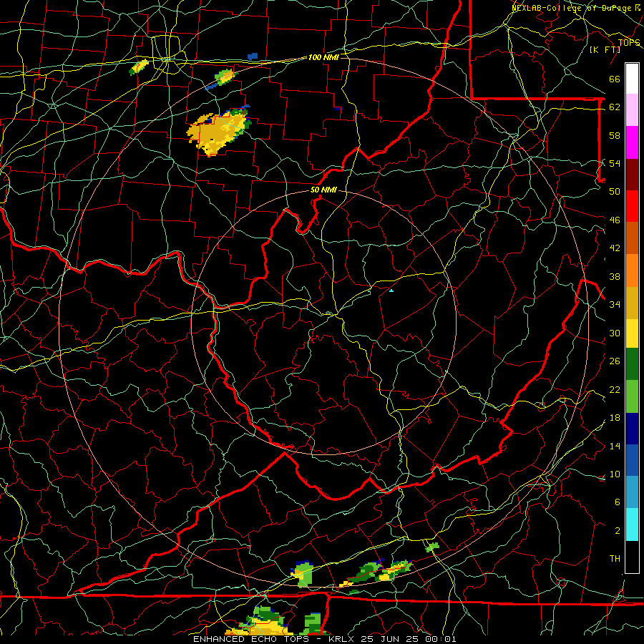This screenshot has width=644, height=644.
Task: Click the legend value 34
Action: pyautogui.click(x=615, y=304)
